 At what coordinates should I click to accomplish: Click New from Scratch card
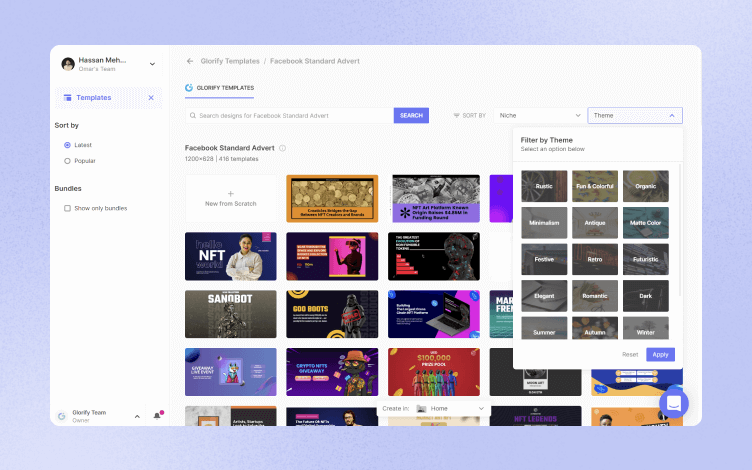(x=231, y=199)
